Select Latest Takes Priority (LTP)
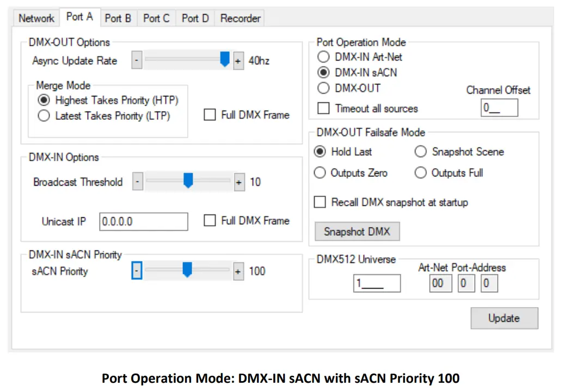Screen dimensions: 565x392 coord(44,115)
